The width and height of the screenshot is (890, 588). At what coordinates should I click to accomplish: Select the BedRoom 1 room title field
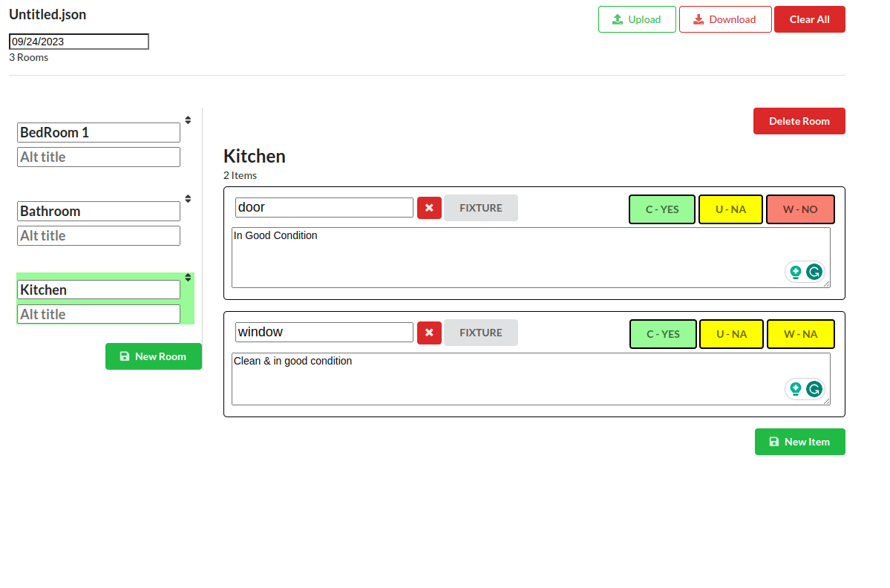(x=99, y=133)
